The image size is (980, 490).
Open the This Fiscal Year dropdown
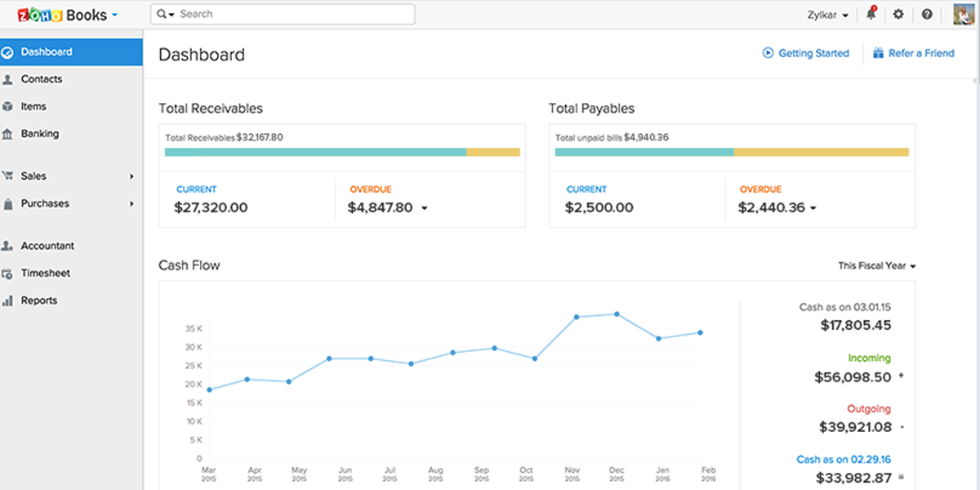click(876, 265)
